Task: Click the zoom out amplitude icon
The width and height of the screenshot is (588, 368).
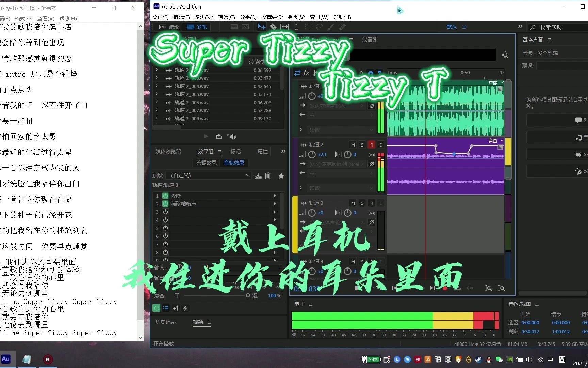Action: tap(501, 288)
